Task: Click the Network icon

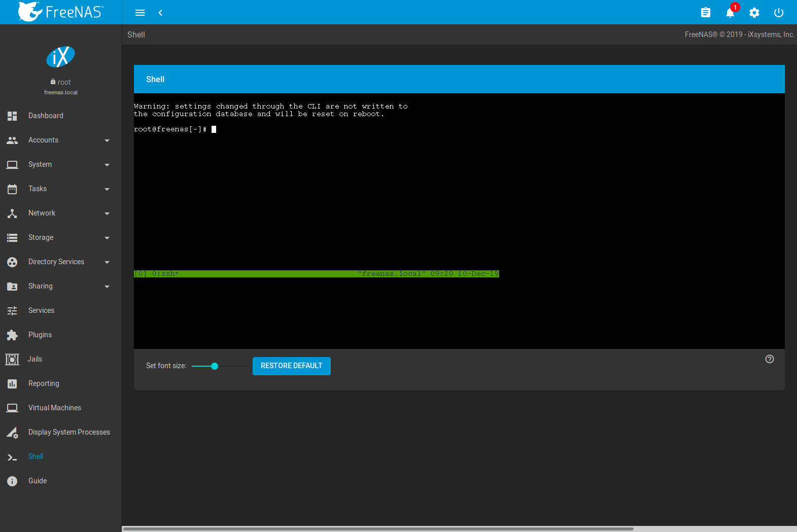Action: coord(12,214)
